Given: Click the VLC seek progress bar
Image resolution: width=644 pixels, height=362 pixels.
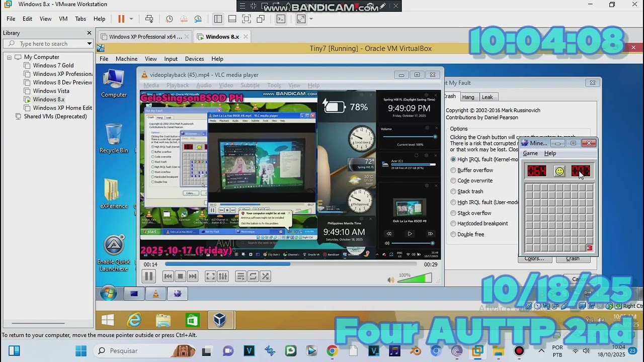Looking at the screenshot, I should click(291, 264).
